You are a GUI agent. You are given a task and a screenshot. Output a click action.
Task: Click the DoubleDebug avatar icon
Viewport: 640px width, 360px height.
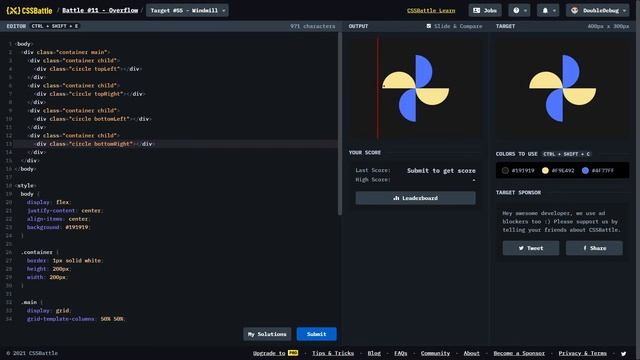[x=574, y=10]
